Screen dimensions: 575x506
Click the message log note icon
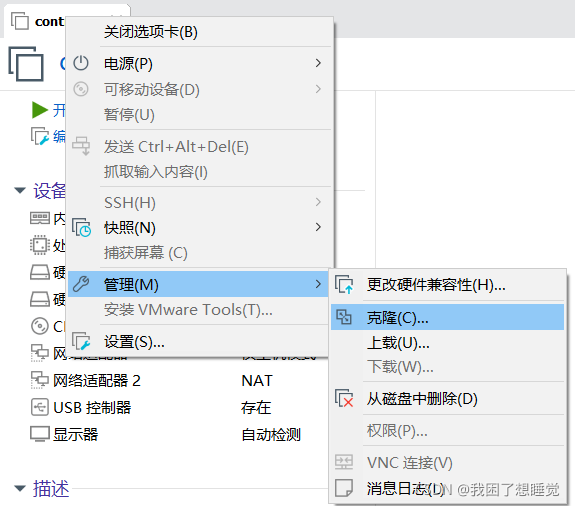coord(344,488)
